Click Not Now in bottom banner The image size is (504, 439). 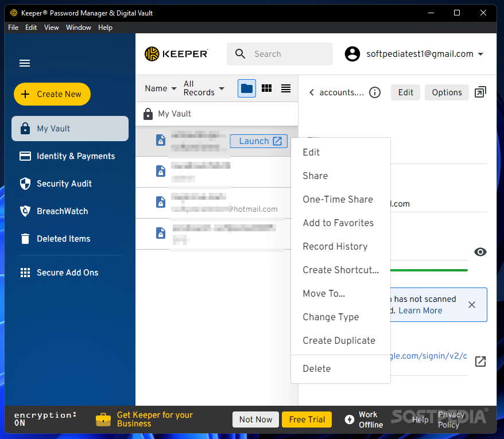tap(255, 419)
